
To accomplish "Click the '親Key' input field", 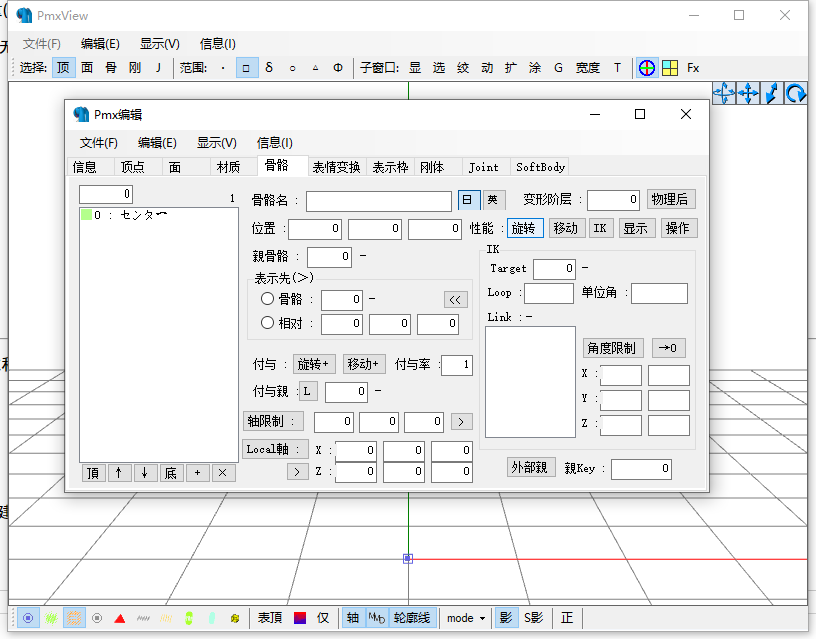I will click(641, 469).
